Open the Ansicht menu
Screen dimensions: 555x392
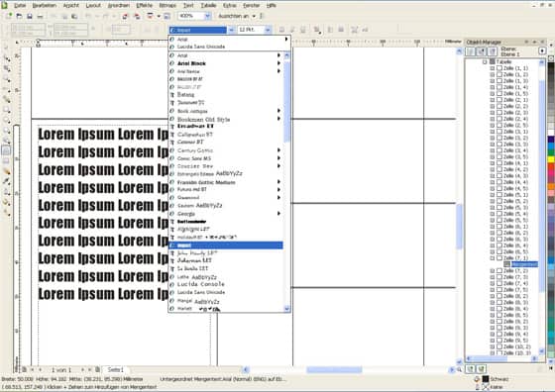pyautogui.click(x=70, y=5)
